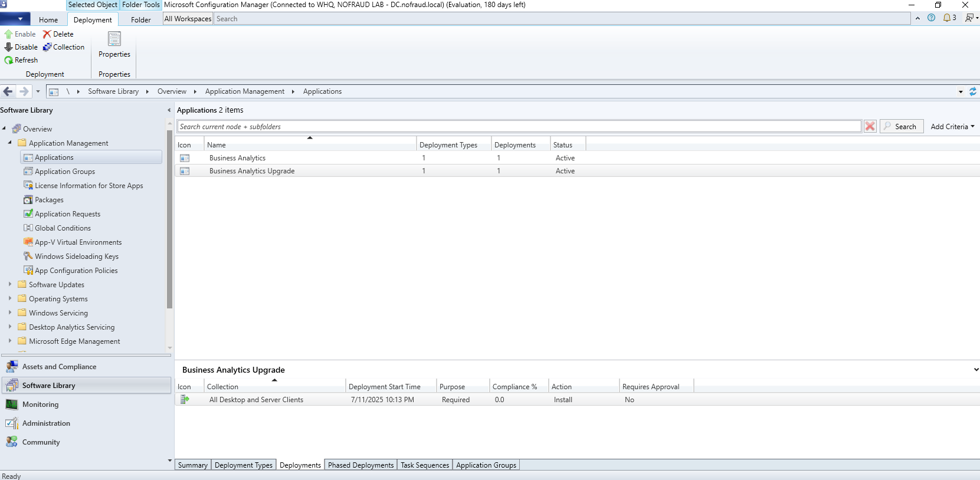Screen dimensions: 980x480
Task: Sort applications by Name column
Action: [310, 144]
